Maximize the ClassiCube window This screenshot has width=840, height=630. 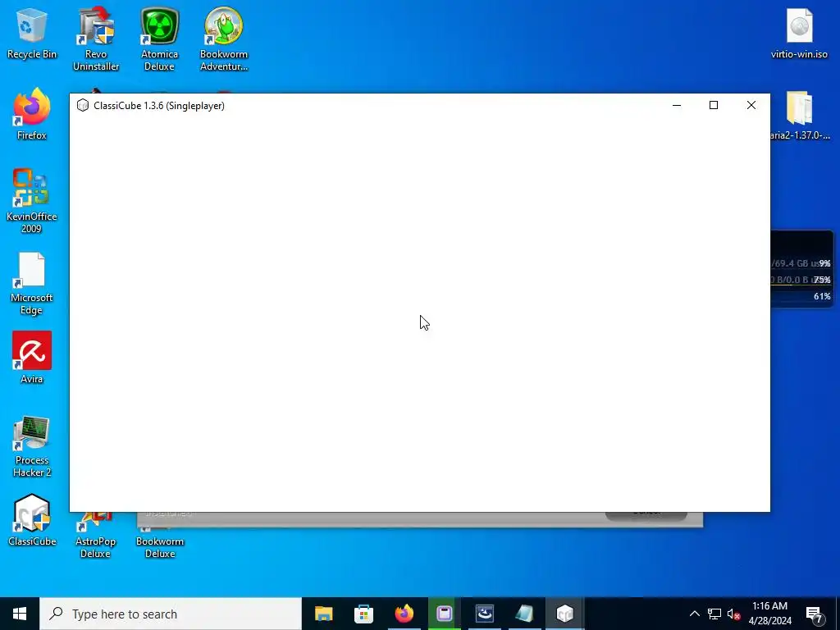point(714,106)
